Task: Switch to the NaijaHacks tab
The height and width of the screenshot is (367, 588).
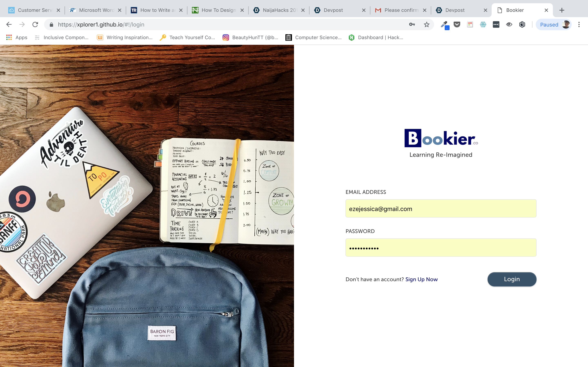Action: (x=279, y=10)
